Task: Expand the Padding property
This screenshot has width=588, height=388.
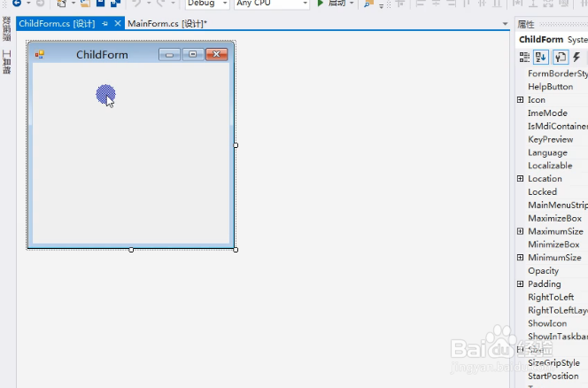Action: point(520,283)
